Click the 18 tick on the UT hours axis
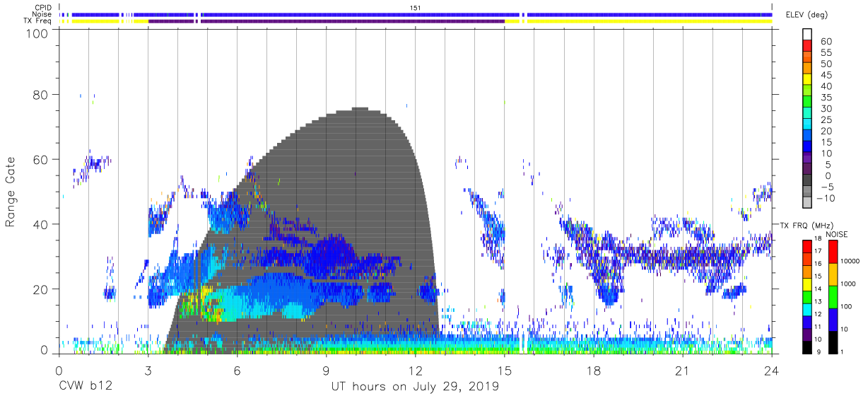Viewport: 868px width, 401px height. tap(594, 371)
